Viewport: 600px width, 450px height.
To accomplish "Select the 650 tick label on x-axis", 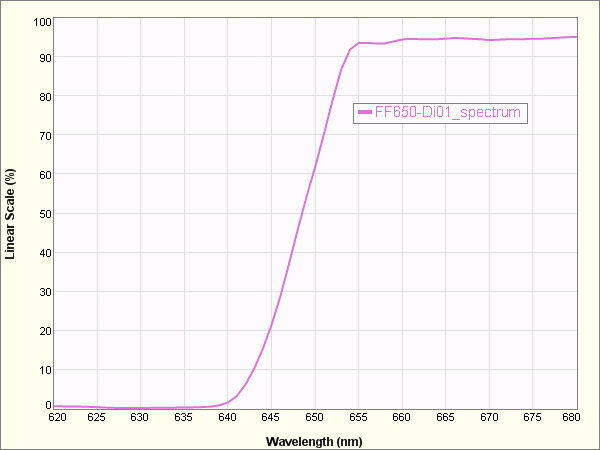I will pos(314,417).
